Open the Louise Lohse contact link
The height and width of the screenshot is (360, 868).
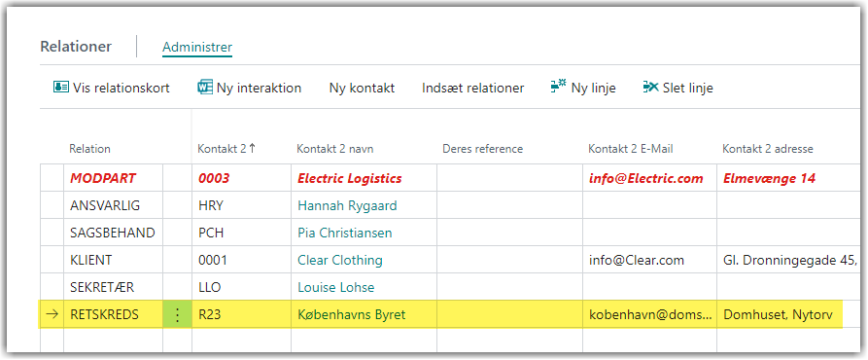pyautogui.click(x=336, y=287)
